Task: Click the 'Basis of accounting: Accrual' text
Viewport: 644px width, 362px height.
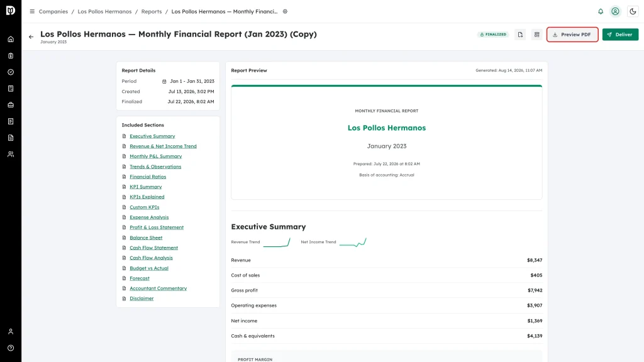Action: 387,175
